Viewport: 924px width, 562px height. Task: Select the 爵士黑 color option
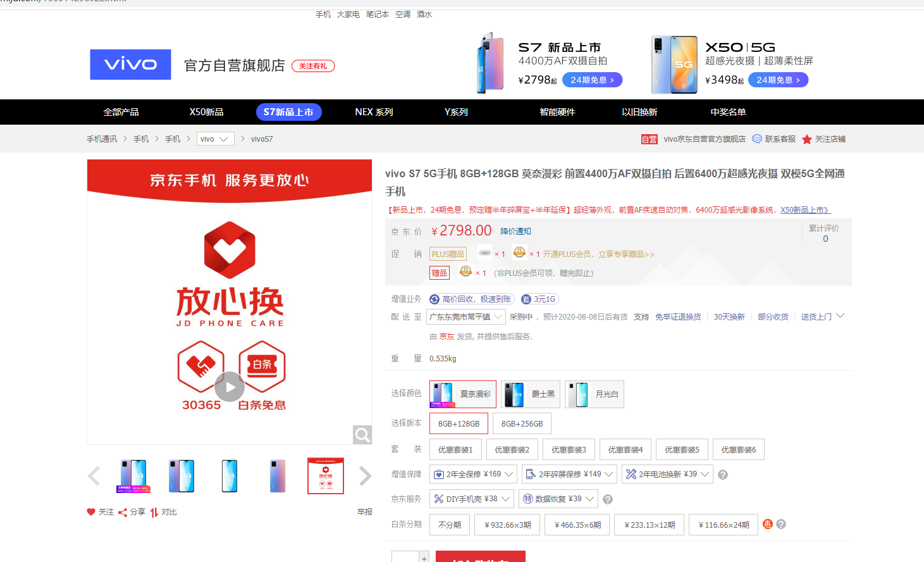pos(531,394)
